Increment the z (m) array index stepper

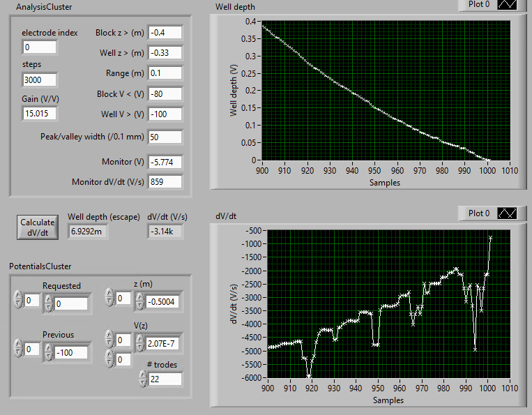109,294
